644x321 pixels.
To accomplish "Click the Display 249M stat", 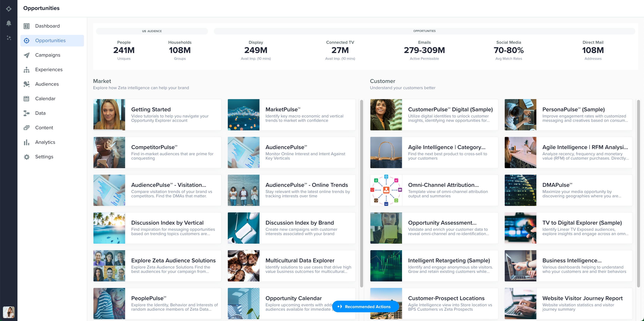I will pyautogui.click(x=256, y=51).
